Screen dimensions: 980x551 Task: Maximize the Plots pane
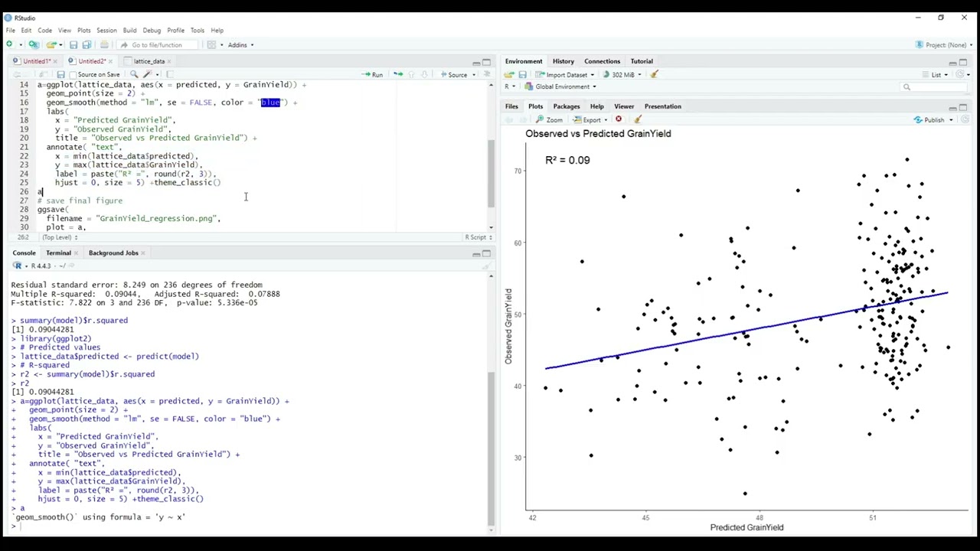(x=963, y=106)
